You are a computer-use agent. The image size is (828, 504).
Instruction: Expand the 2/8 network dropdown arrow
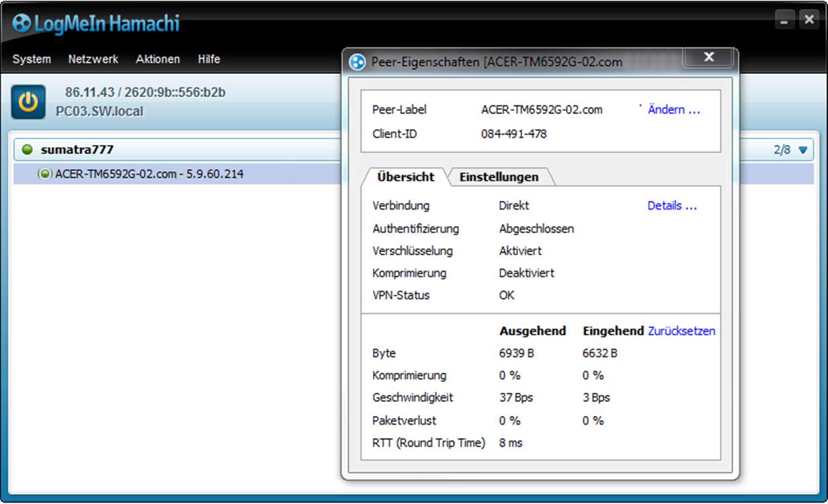802,151
